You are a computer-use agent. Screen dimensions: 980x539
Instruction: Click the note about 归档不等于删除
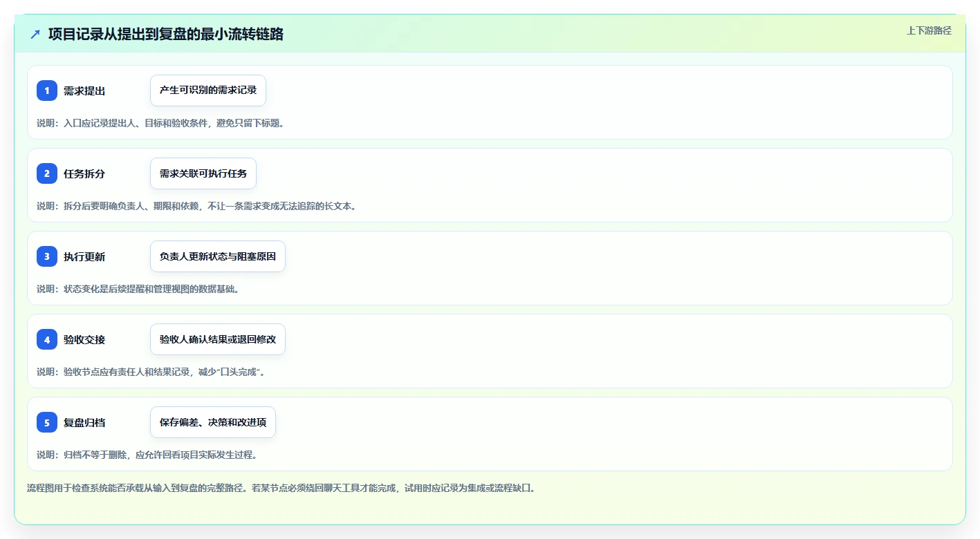(147, 455)
